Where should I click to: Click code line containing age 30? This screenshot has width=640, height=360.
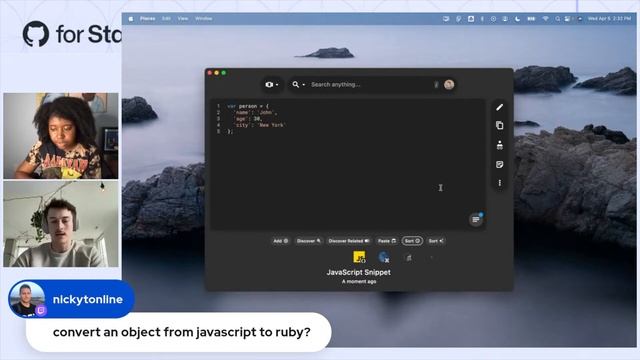247,119
